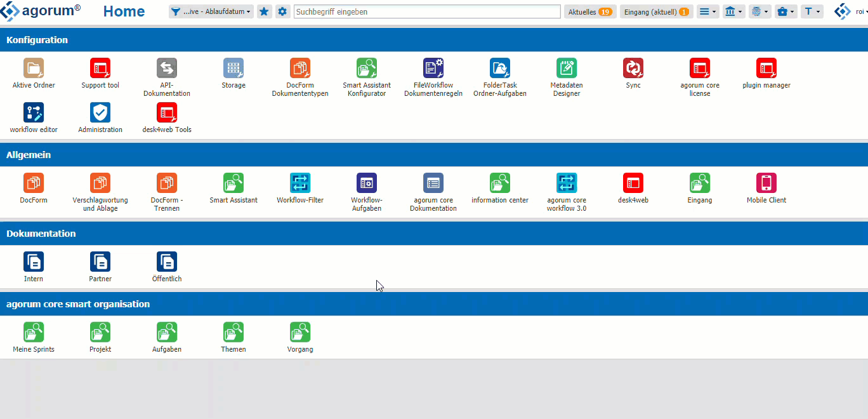The width and height of the screenshot is (868, 419).
Task: Open FolderTask Ordner-Aufgaben icon
Action: [500, 68]
